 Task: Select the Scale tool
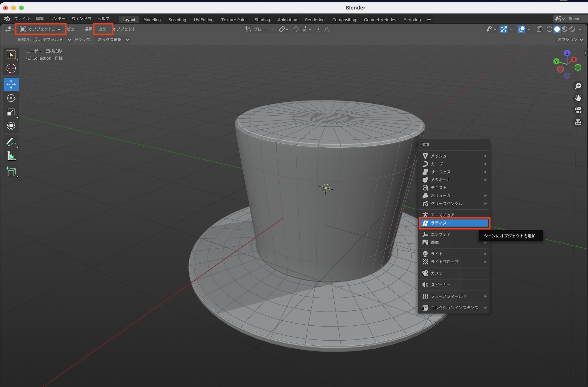11,112
